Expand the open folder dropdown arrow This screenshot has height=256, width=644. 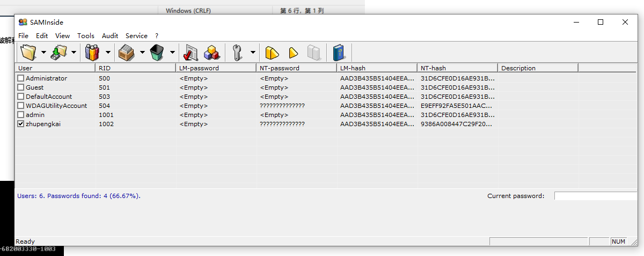[43, 53]
